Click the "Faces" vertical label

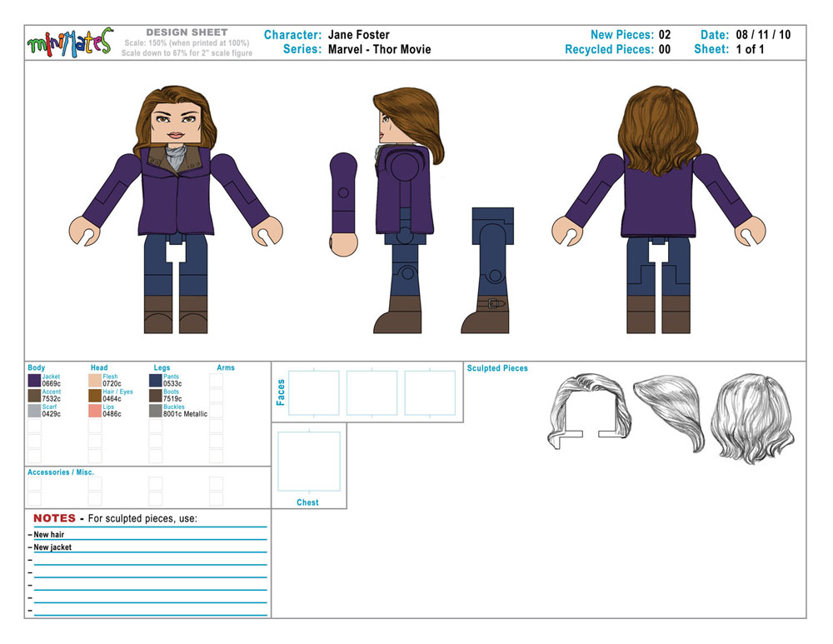(281, 392)
